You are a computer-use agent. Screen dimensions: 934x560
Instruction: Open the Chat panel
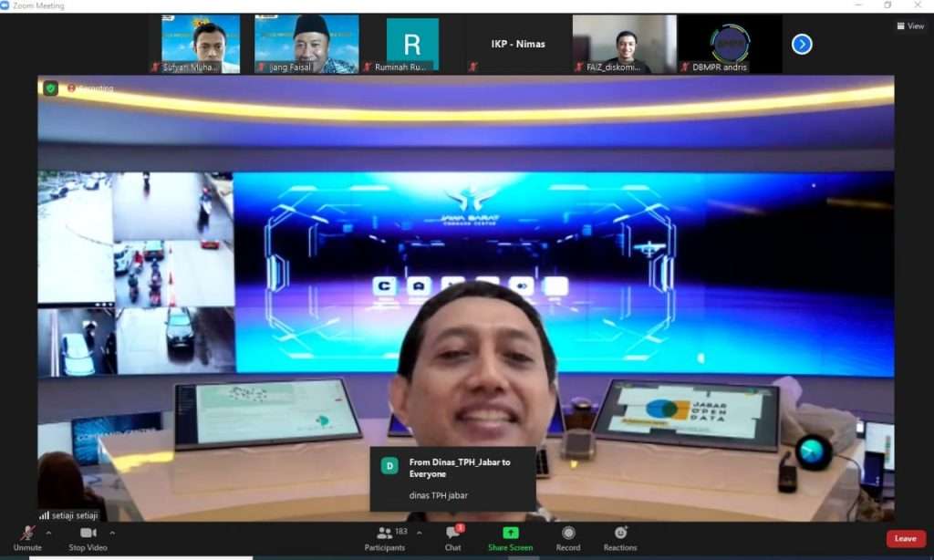pyautogui.click(x=452, y=535)
